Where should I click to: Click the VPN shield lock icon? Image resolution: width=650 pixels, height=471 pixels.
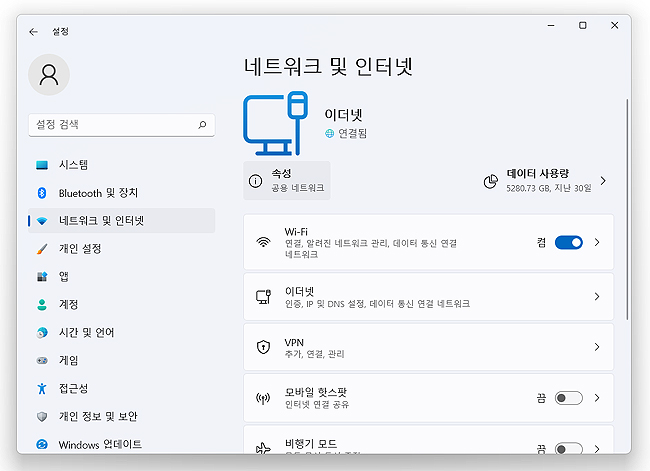coord(263,347)
